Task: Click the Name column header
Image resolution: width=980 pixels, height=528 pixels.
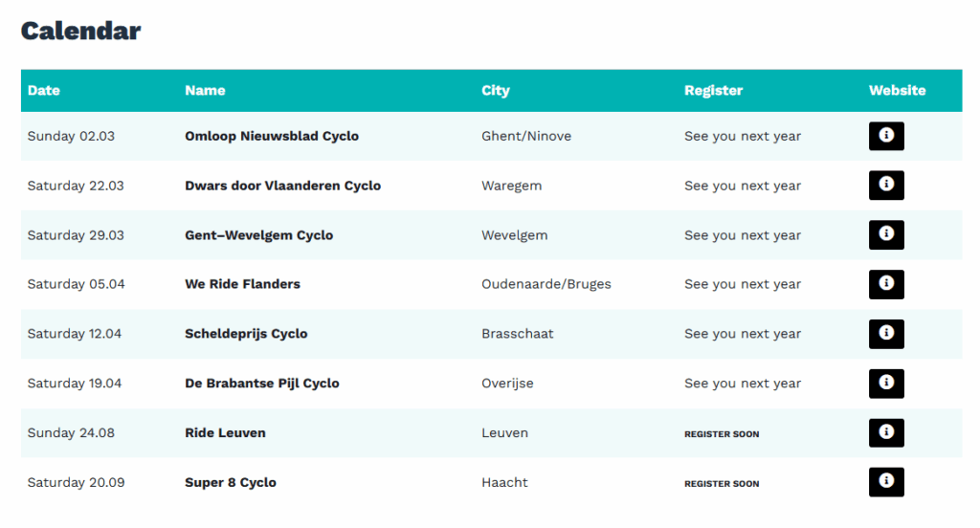Action: 205,90
